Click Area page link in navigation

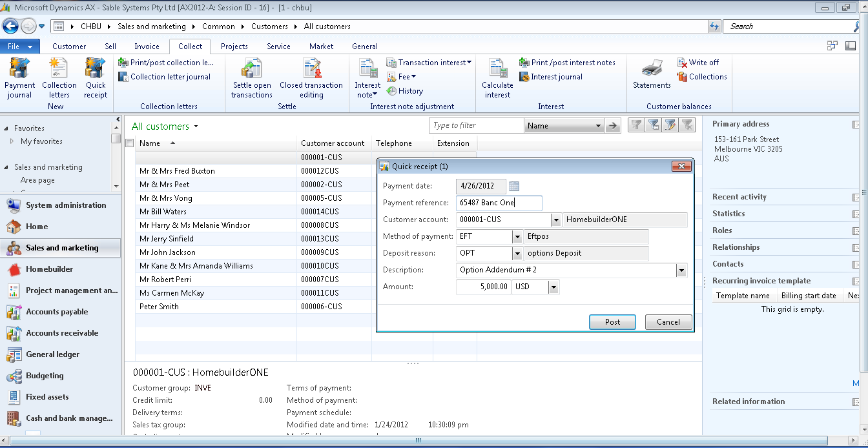(37, 181)
